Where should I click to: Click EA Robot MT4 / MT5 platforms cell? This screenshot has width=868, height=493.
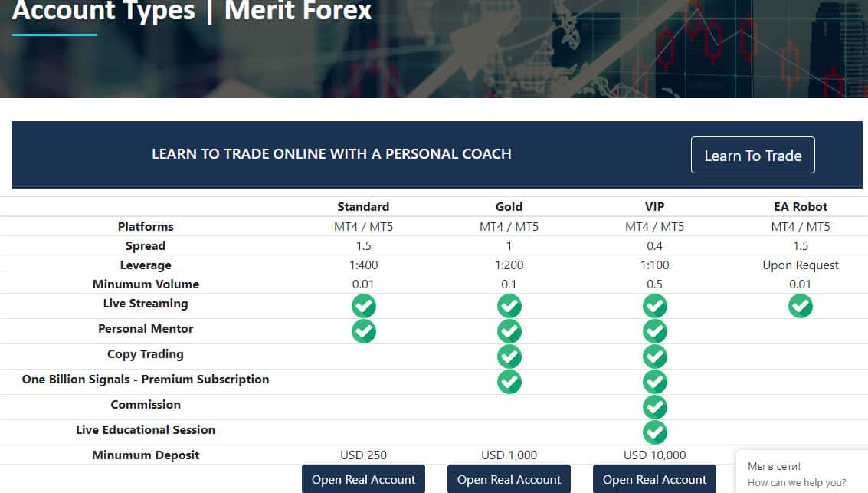[801, 226]
